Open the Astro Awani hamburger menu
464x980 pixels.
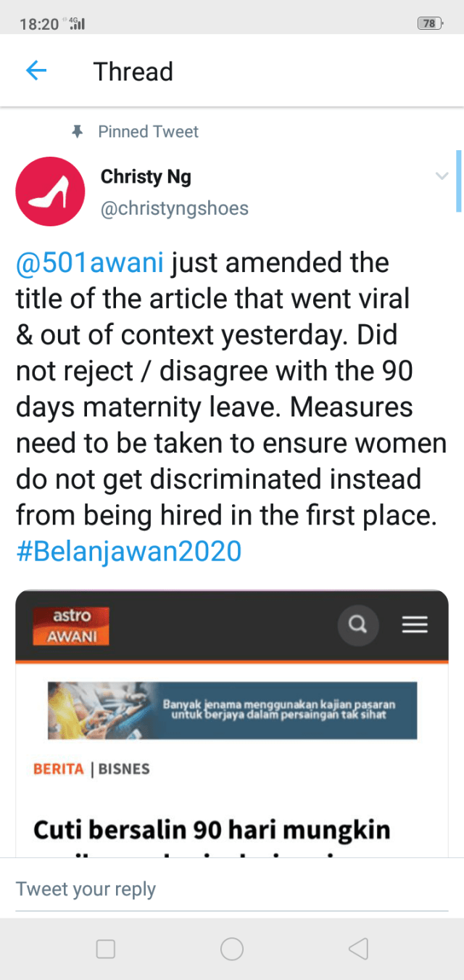(x=415, y=624)
